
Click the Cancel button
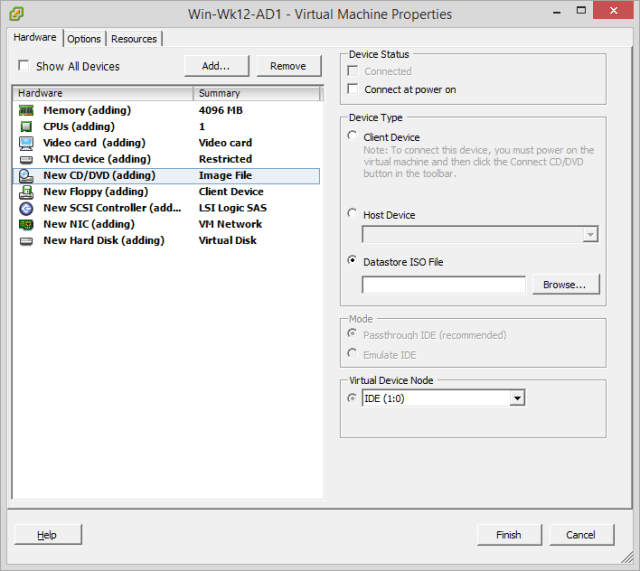(x=581, y=535)
